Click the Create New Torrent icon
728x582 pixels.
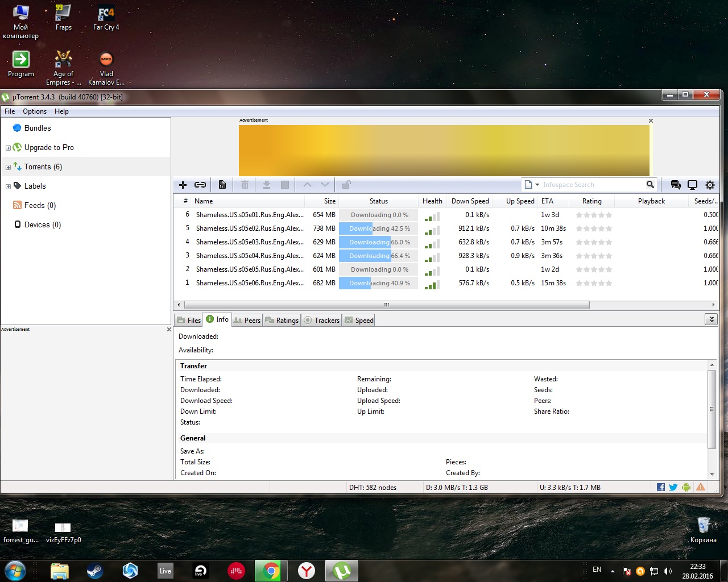click(x=222, y=185)
